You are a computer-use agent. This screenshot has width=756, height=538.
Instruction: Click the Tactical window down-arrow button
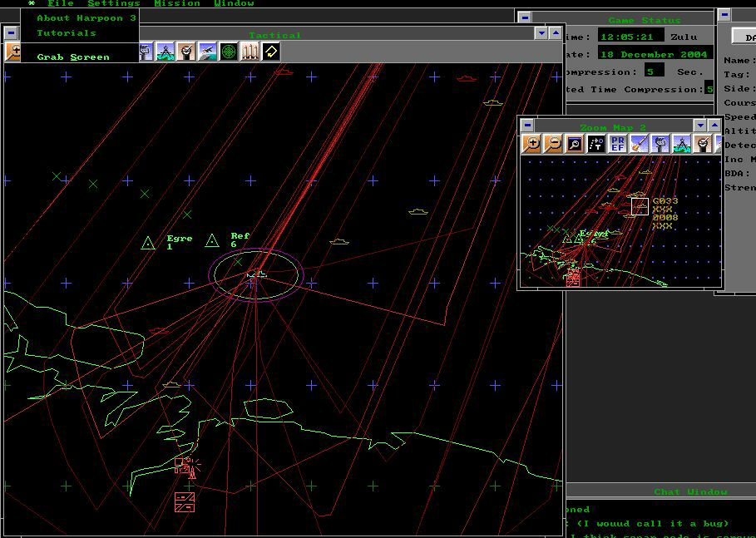point(541,33)
